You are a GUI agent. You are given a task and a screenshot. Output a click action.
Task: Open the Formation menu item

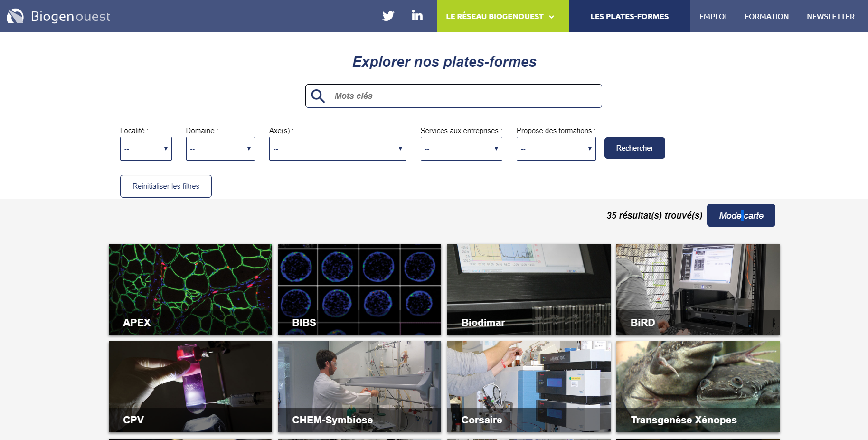click(766, 16)
